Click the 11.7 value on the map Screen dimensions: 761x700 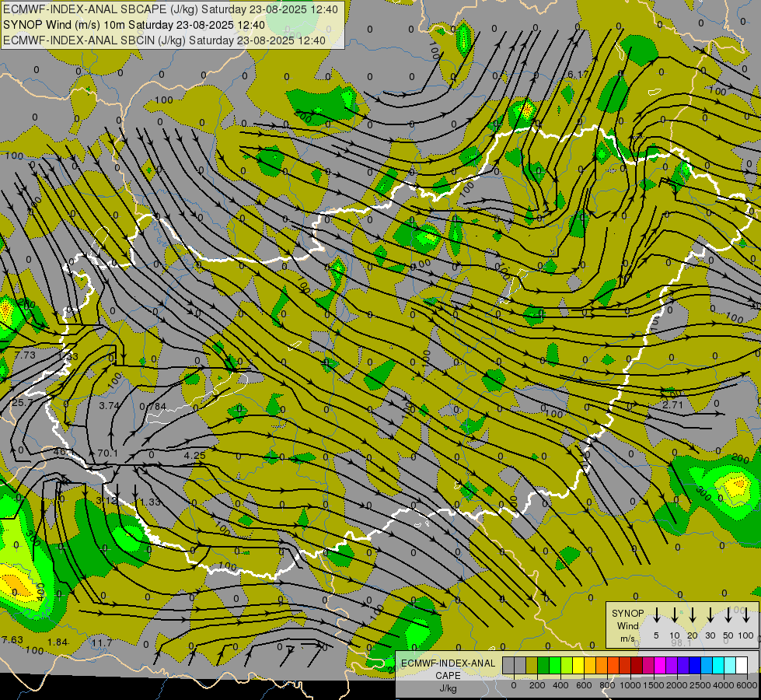(102, 642)
